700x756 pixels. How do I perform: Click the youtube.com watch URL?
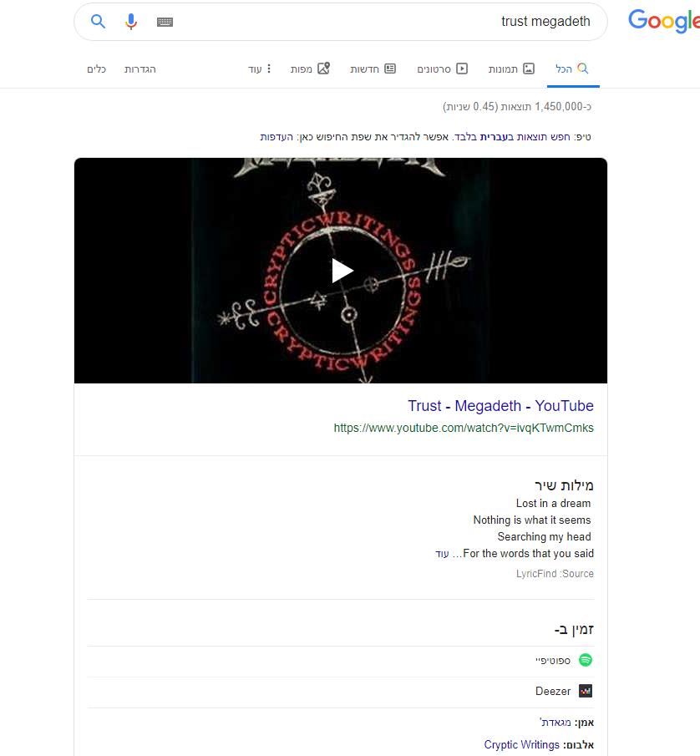[464, 429]
